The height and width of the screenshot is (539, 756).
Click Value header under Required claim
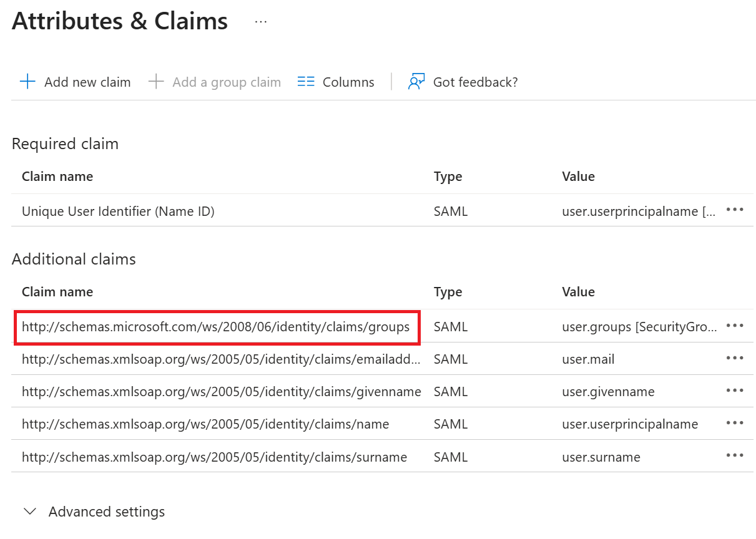pos(578,177)
